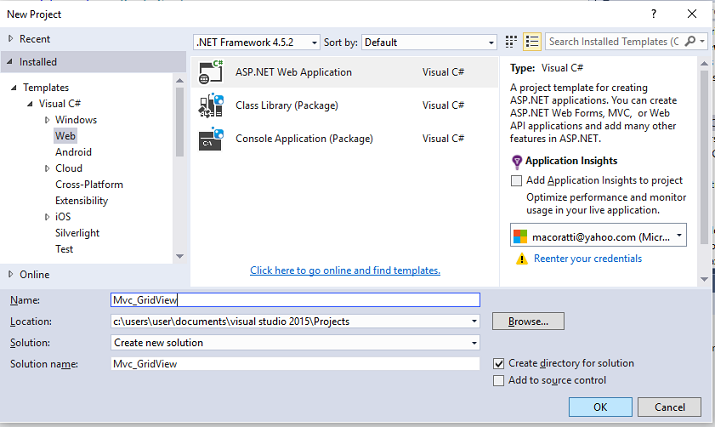Select the Cross-Platform template category
The height and width of the screenshot is (427, 715).
[x=89, y=184]
